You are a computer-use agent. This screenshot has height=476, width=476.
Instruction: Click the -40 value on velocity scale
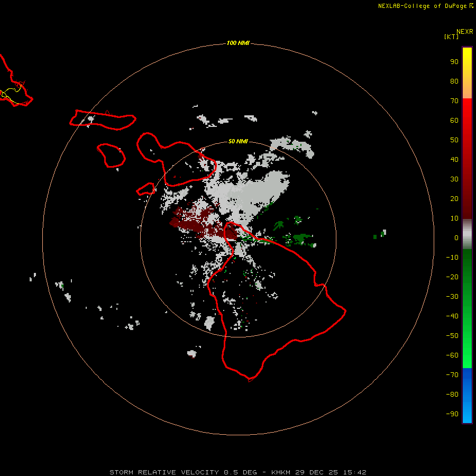click(452, 316)
